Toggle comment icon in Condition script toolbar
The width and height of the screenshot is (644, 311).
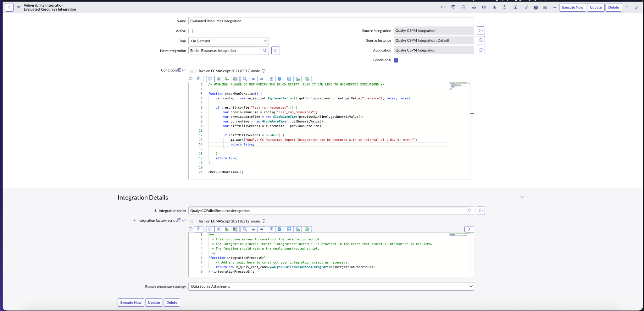[x=210, y=79]
